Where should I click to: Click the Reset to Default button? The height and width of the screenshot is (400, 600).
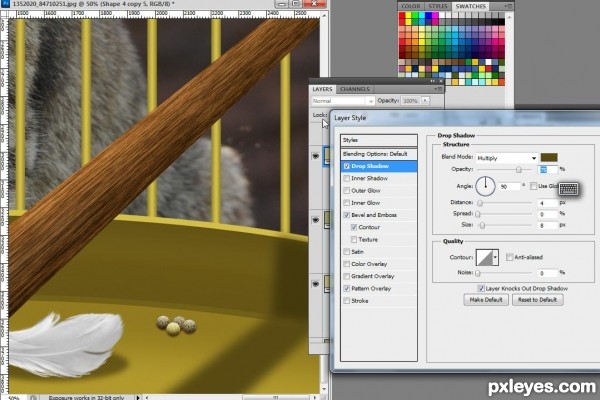[537, 300]
